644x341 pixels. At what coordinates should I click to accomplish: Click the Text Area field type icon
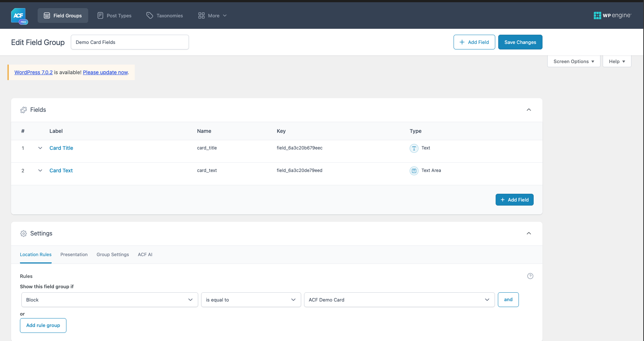[414, 171]
